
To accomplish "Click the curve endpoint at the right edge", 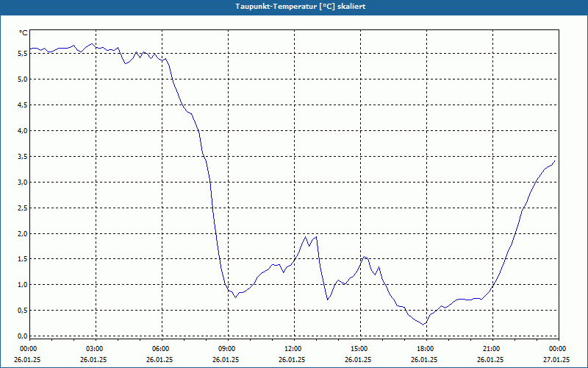I will click(555, 160).
